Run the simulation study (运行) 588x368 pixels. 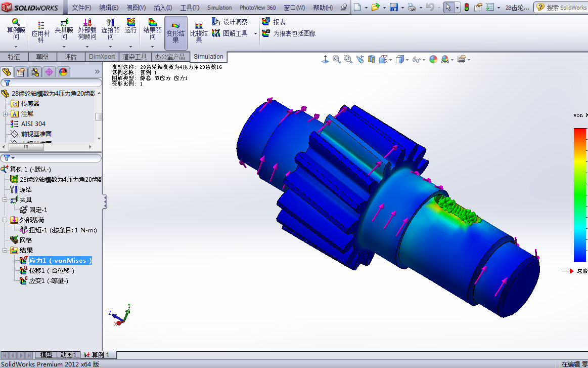(x=130, y=26)
